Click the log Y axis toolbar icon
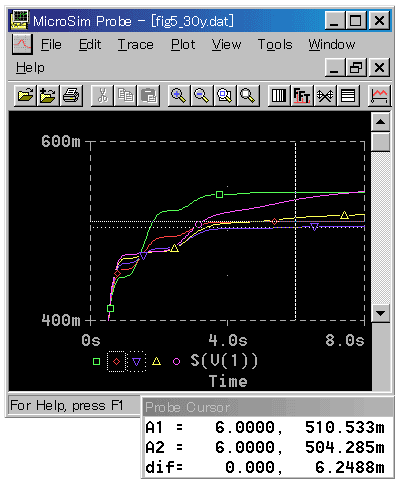 coord(348,96)
